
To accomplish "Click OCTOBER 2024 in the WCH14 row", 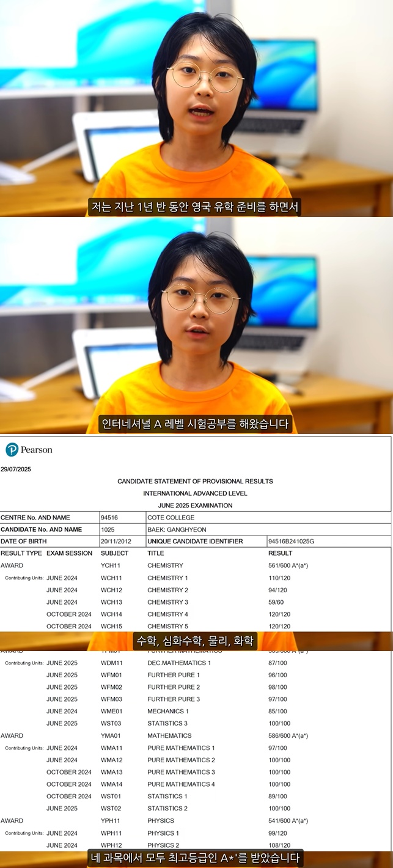I will 69,614.
